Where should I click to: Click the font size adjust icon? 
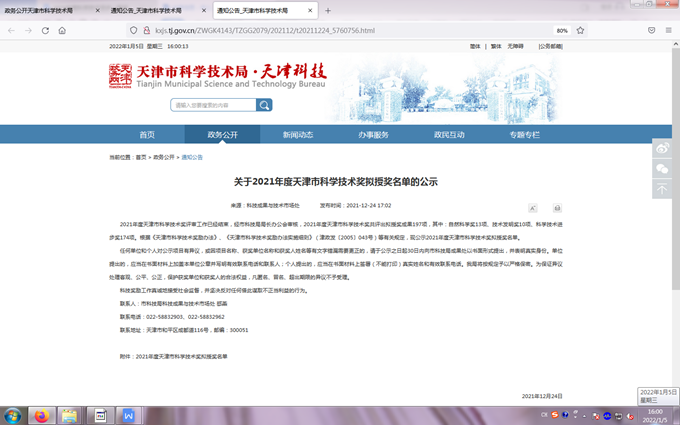(533, 208)
